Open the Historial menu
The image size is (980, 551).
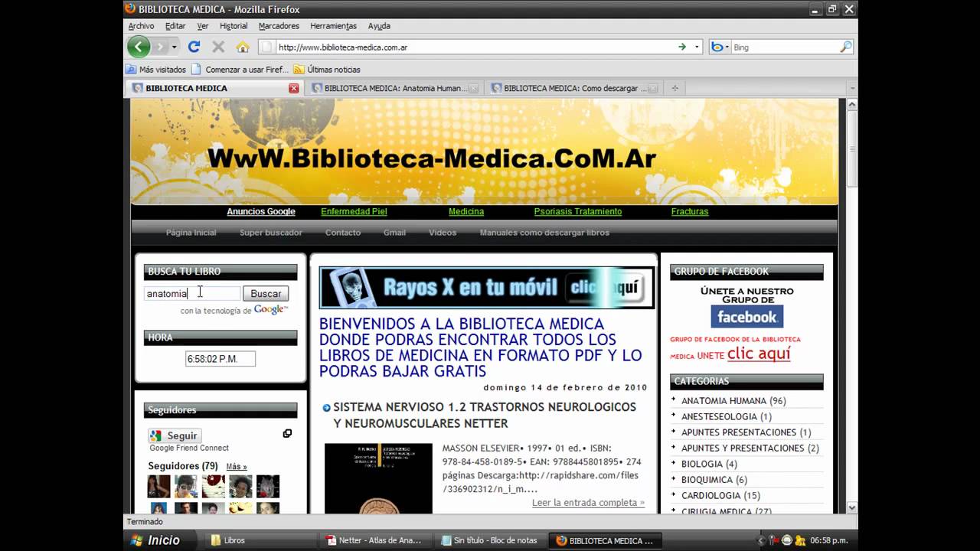(x=234, y=26)
